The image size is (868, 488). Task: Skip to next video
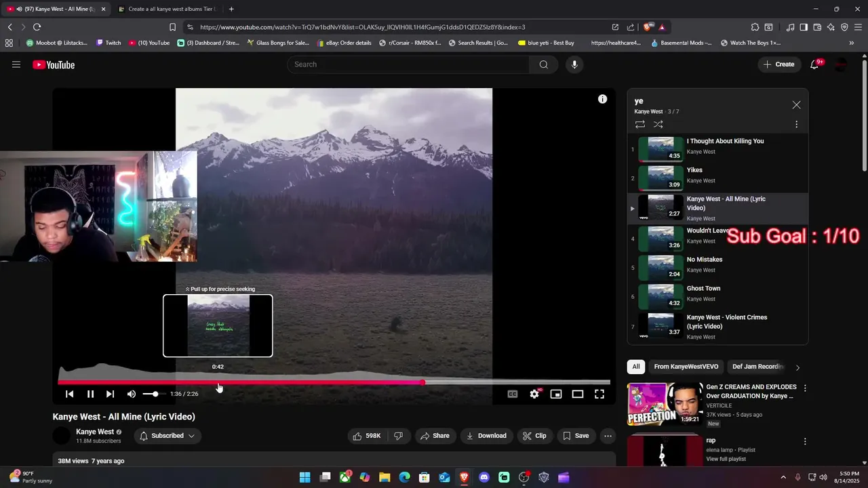tap(110, 394)
